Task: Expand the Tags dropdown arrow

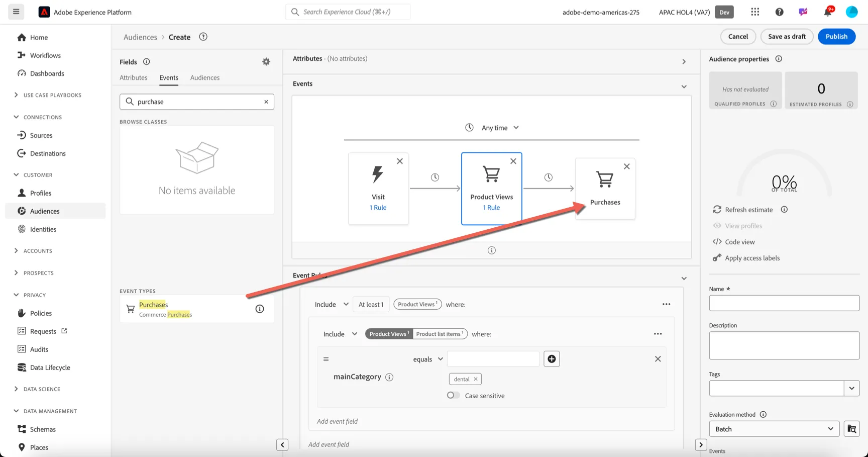Action: pos(852,388)
